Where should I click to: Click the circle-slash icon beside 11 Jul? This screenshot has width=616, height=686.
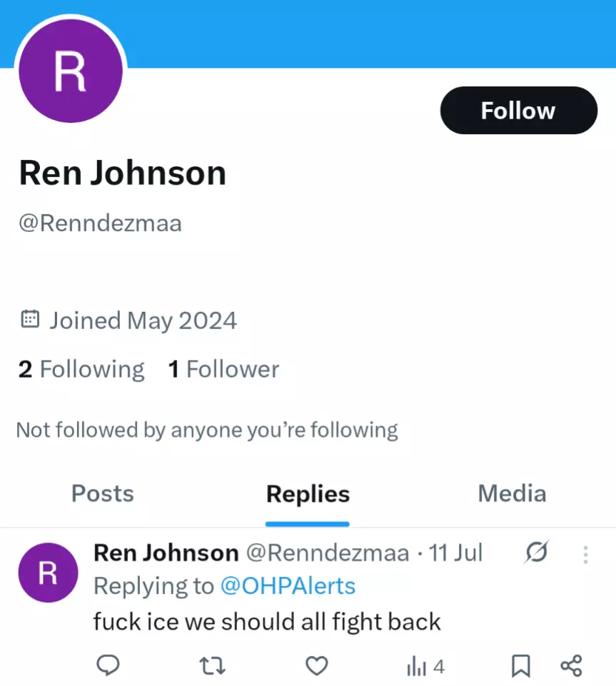coord(536,553)
